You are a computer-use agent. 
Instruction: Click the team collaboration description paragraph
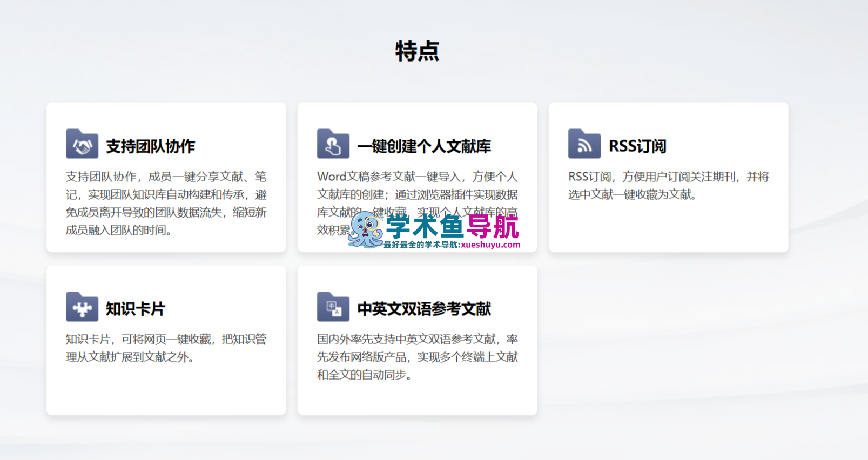click(166, 203)
